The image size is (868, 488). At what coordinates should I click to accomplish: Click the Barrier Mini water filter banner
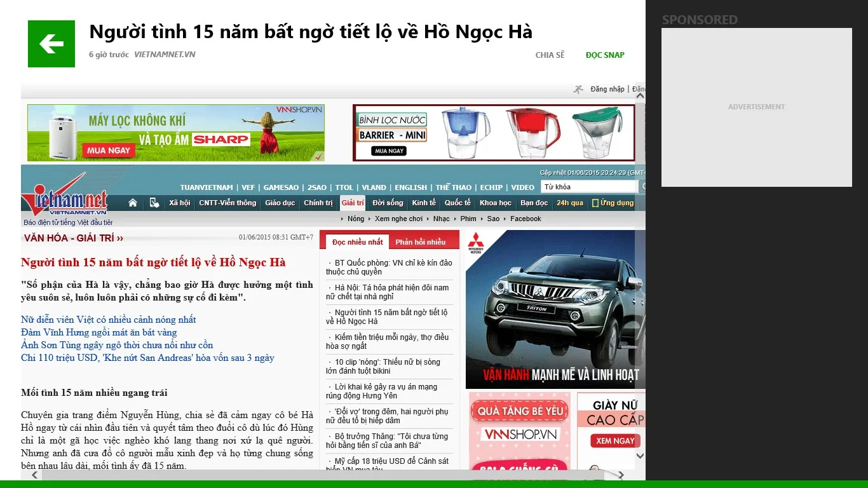coord(494,133)
